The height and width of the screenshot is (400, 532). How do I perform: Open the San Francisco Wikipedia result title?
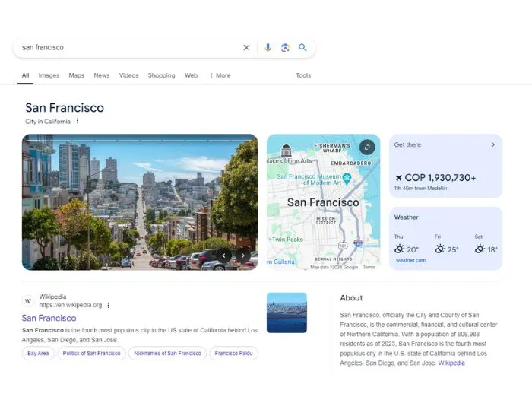click(49, 318)
